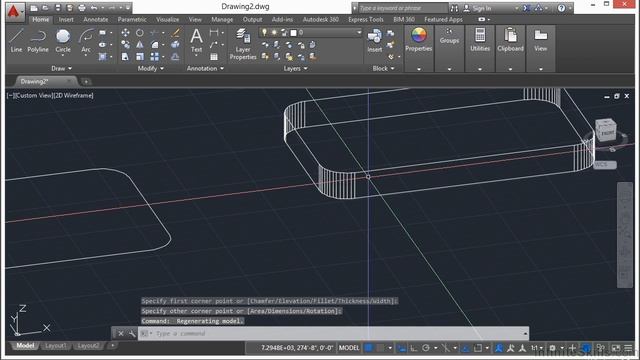Expand the Block panel
This screenshot has height=360, width=640.
[384, 68]
